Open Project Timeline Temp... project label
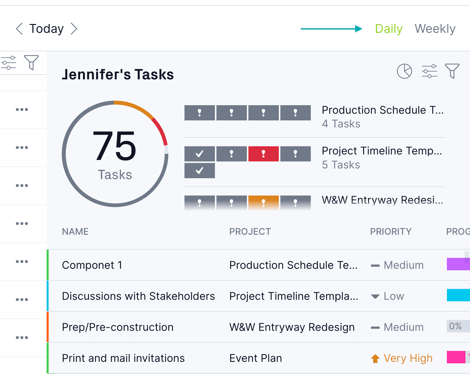 tap(382, 151)
